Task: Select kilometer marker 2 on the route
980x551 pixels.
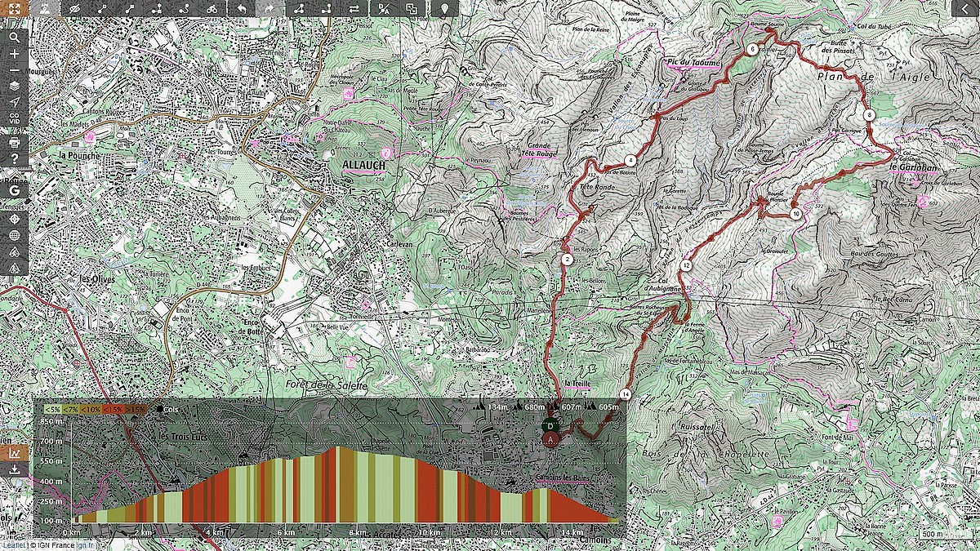Action: point(567,260)
